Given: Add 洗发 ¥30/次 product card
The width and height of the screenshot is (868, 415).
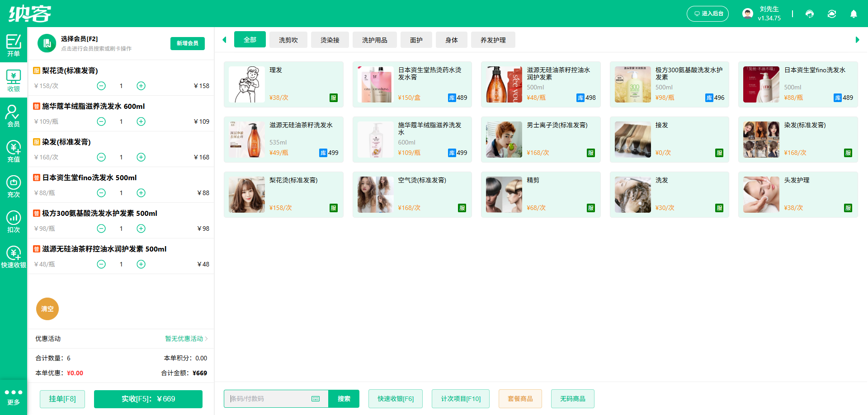Looking at the screenshot, I should click(x=670, y=195).
